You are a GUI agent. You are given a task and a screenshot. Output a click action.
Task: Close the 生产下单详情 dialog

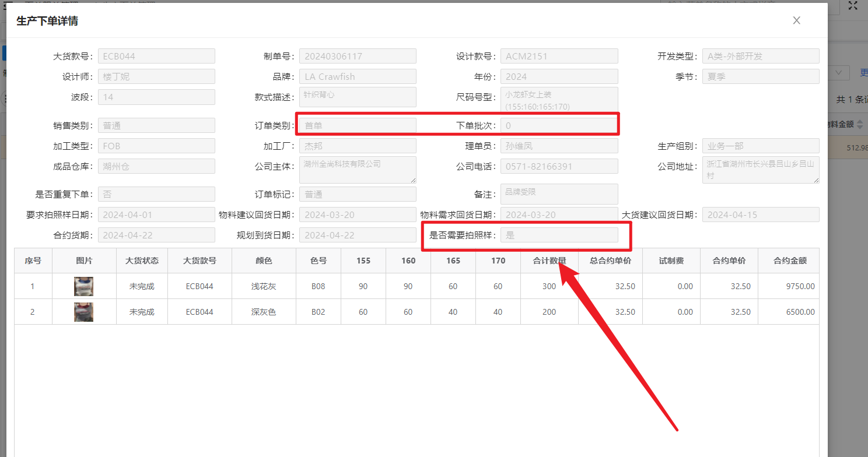(x=796, y=20)
